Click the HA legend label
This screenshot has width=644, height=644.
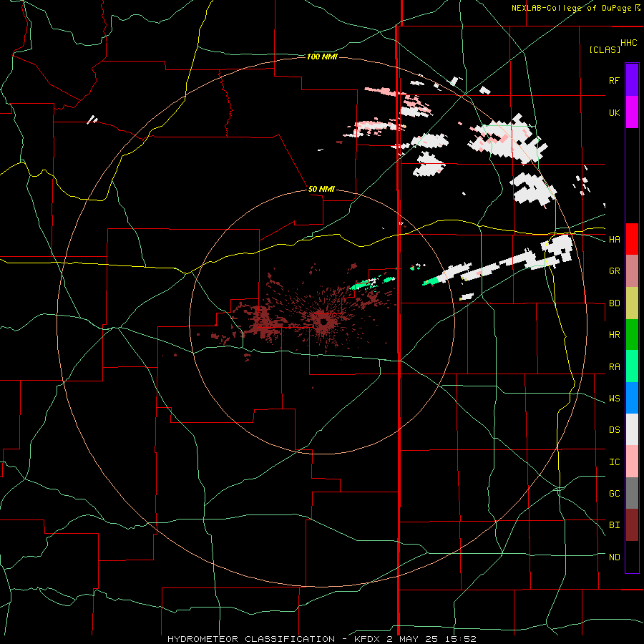[614, 240]
